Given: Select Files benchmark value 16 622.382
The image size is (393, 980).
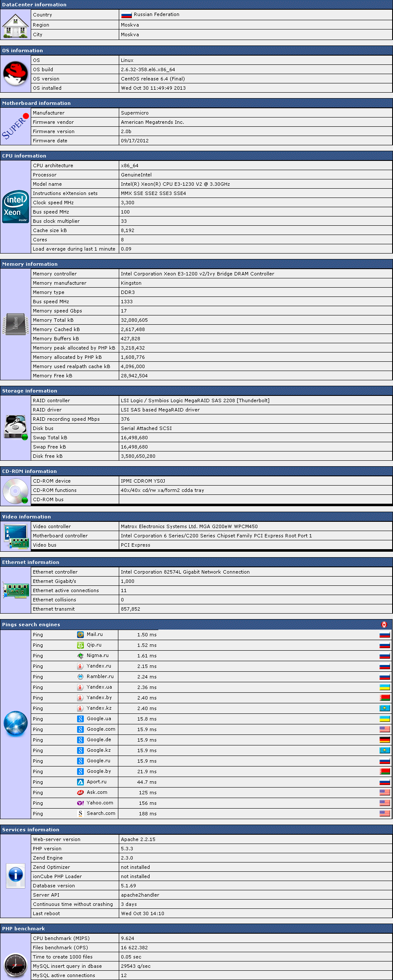Looking at the screenshot, I should [134, 948].
